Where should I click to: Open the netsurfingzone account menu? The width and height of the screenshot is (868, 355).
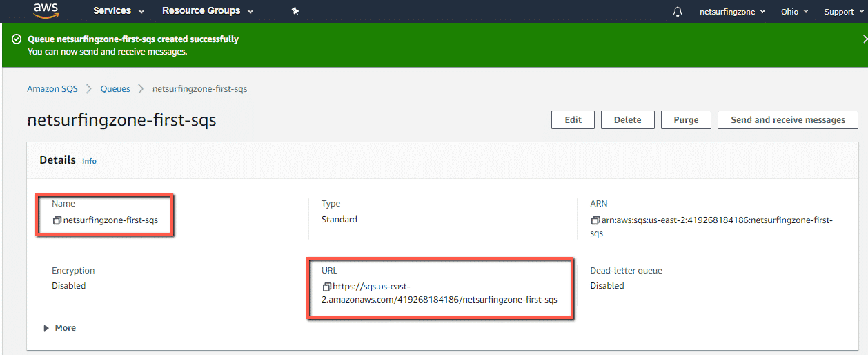pyautogui.click(x=732, y=12)
